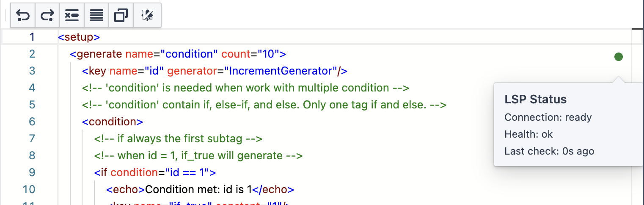Click the opening condition tag on line 6
Viewport: 644px width, 205px height.
(x=113, y=122)
